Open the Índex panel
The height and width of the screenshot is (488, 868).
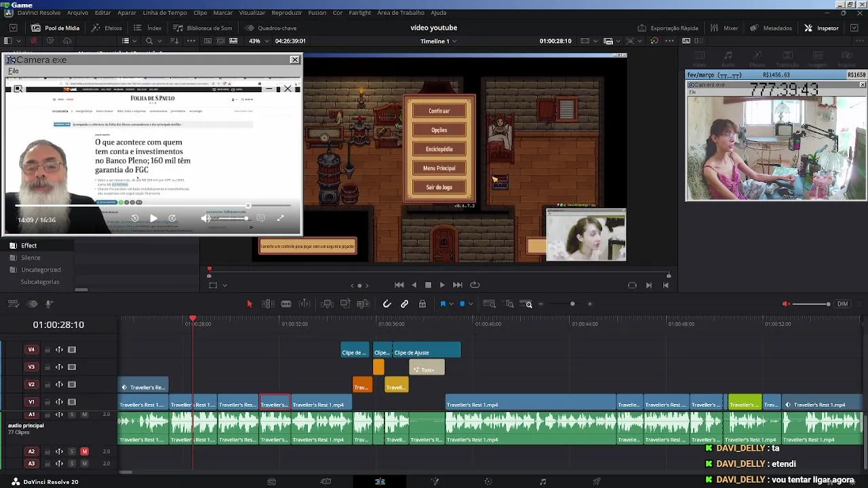tap(148, 28)
